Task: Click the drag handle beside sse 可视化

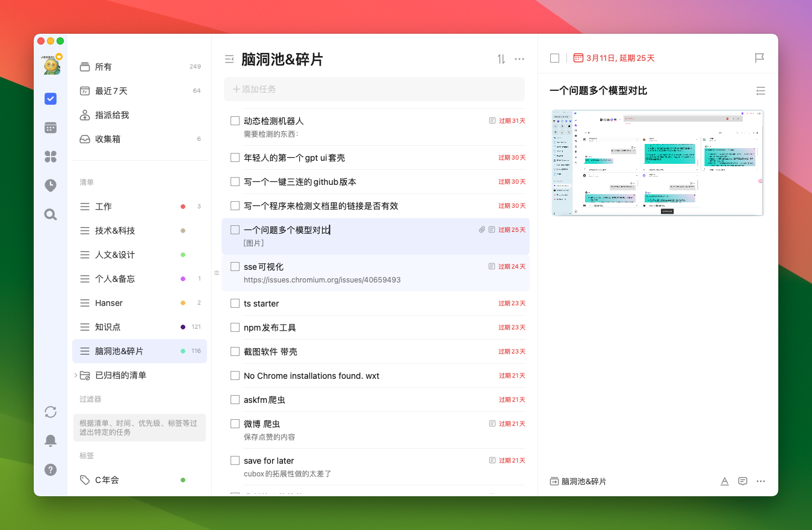Action: pyautogui.click(x=217, y=273)
